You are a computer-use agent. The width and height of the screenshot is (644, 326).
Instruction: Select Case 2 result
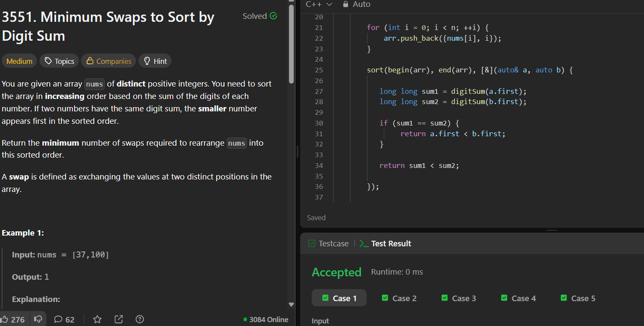[399, 298]
